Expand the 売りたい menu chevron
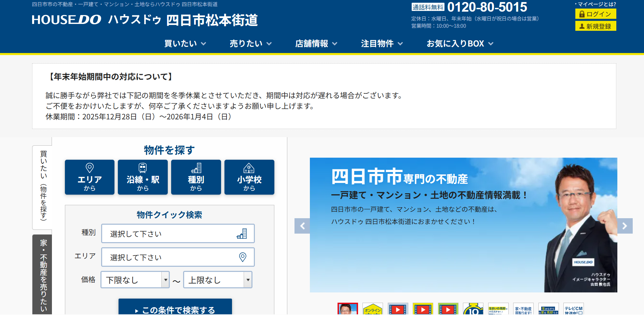 point(270,44)
